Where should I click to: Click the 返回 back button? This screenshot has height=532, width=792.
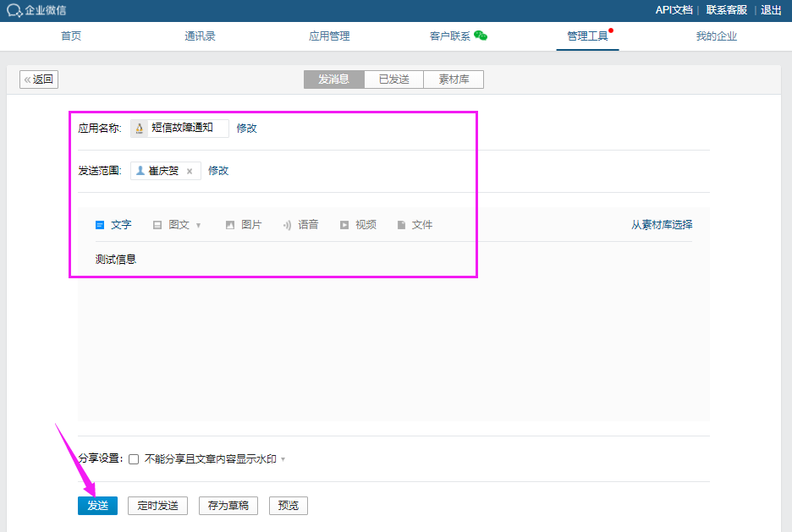pos(39,80)
